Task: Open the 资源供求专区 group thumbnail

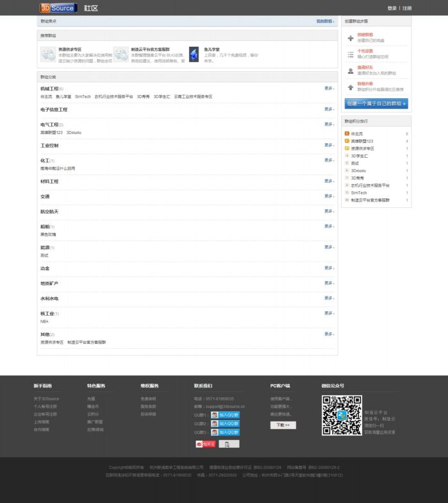Action: click(x=48, y=55)
